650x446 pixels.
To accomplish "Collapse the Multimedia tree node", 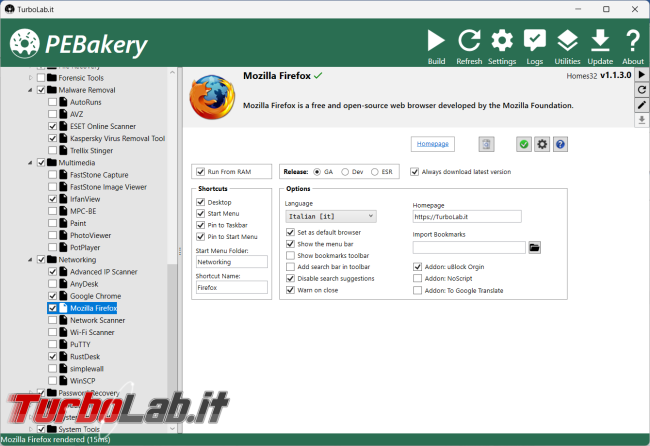I will pyautogui.click(x=30, y=163).
